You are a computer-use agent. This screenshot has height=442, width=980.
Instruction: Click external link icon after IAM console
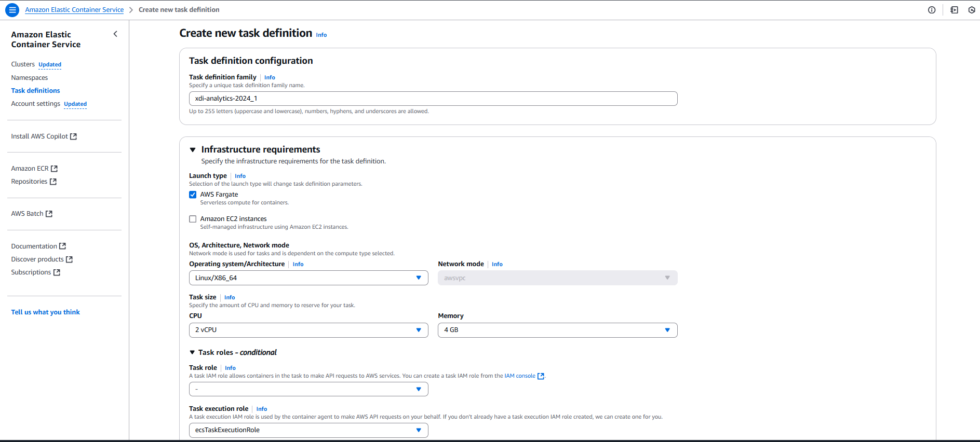pyautogui.click(x=541, y=376)
